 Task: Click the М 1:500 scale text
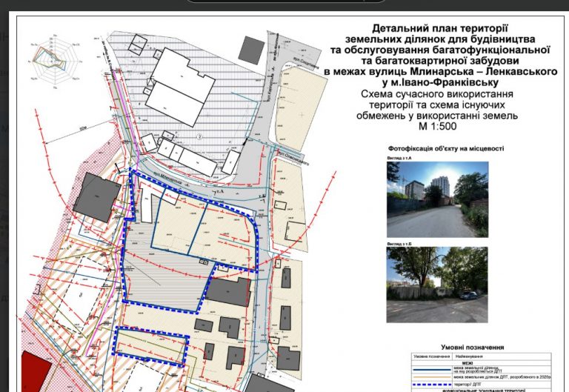(437, 126)
